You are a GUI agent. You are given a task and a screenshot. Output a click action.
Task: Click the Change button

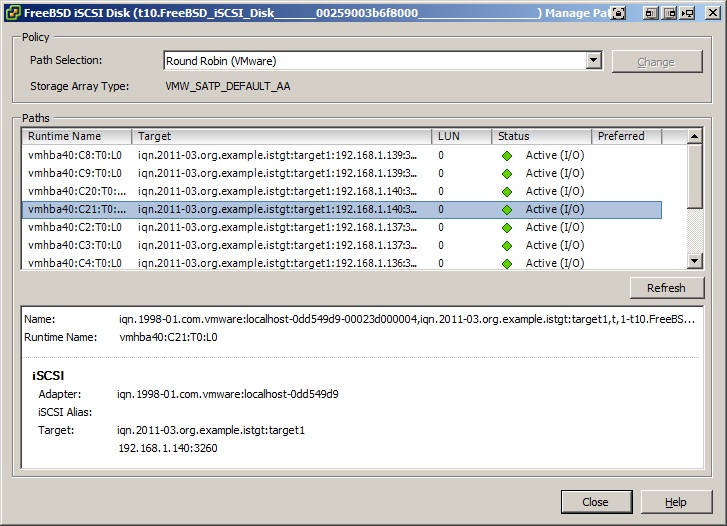pos(657,62)
